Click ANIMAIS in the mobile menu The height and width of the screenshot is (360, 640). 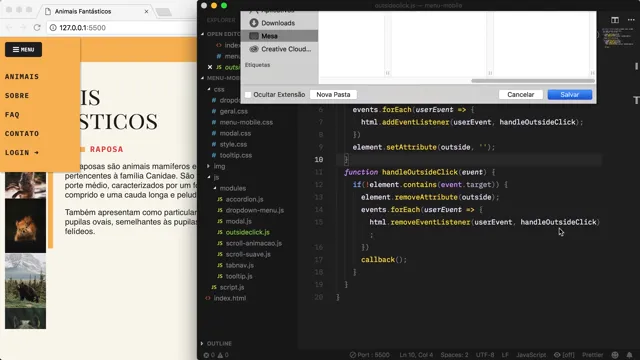(22, 77)
